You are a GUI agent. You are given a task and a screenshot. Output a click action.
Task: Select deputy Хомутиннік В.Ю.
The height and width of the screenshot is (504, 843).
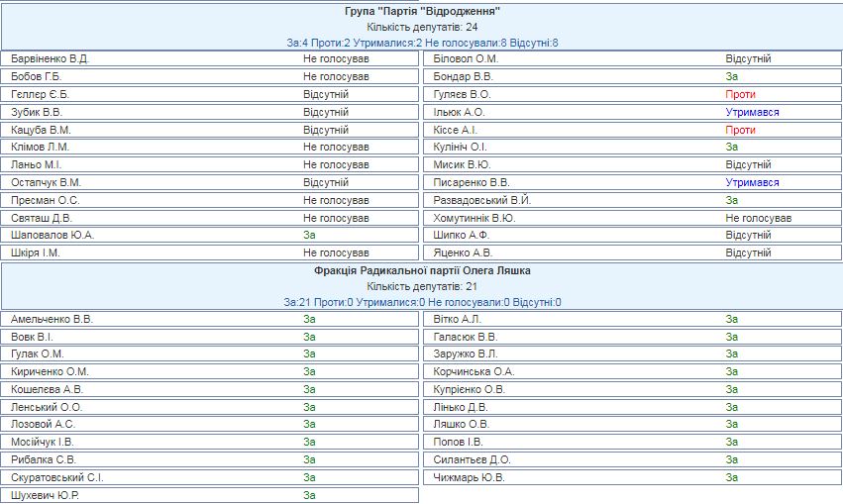[x=474, y=218]
